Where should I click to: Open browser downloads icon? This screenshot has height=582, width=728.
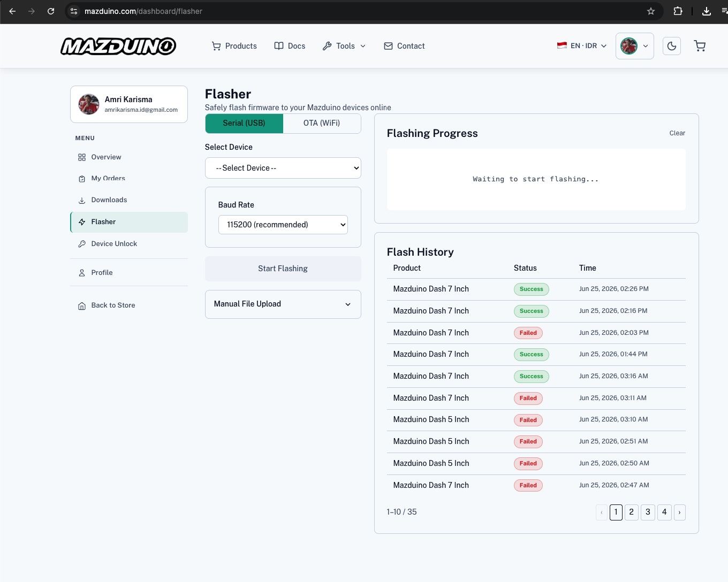pos(707,11)
